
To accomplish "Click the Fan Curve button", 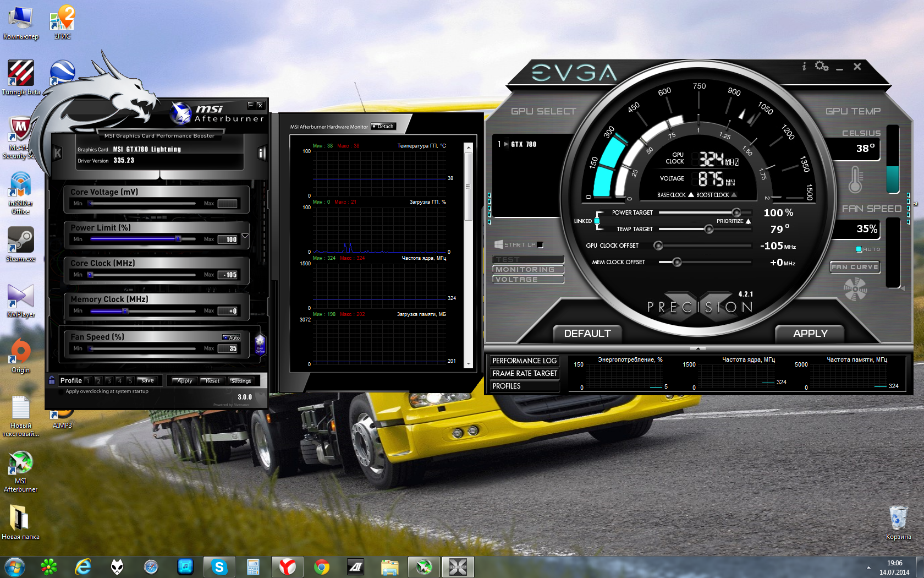I will (x=855, y=267).
